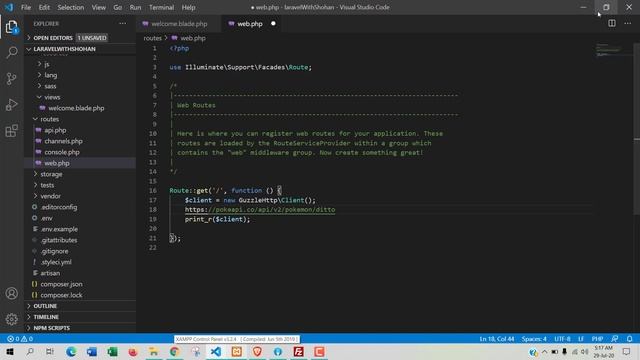
Task: Open the Extensions view
Action: tap(12, 131)
